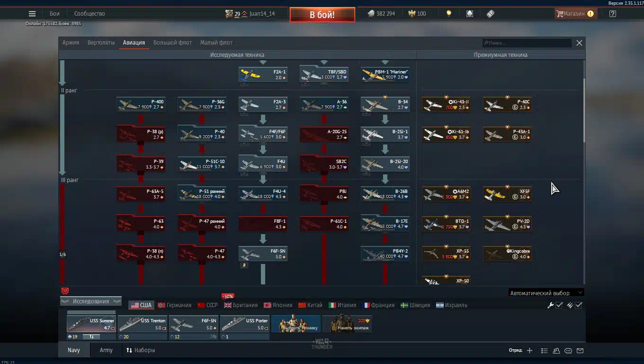Select the Франция nation
The height and width of the screenshot is (364, 644).
(378, 305)
